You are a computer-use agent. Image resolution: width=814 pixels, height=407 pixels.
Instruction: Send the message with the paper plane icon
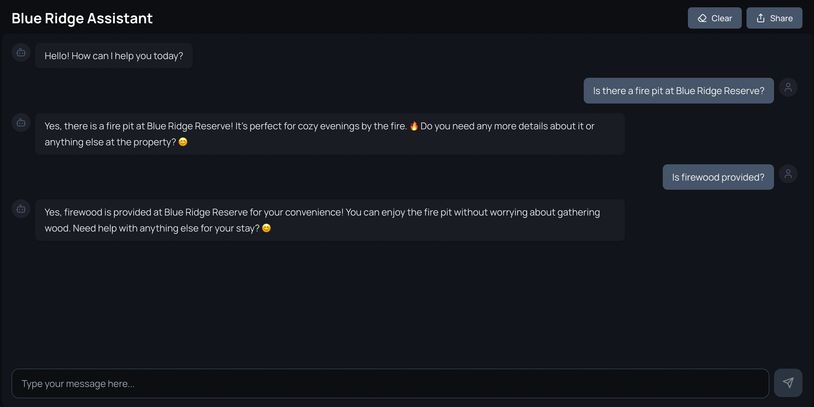click(788, 383)
